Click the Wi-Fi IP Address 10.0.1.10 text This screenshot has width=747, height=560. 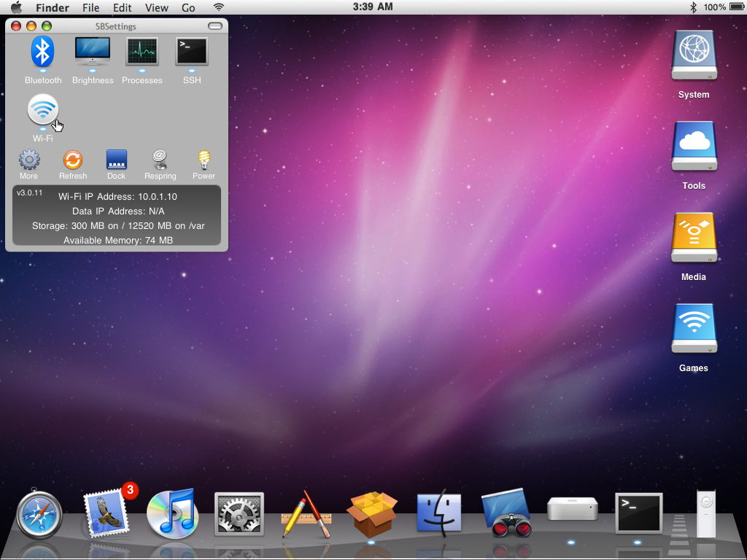(117, 197)
